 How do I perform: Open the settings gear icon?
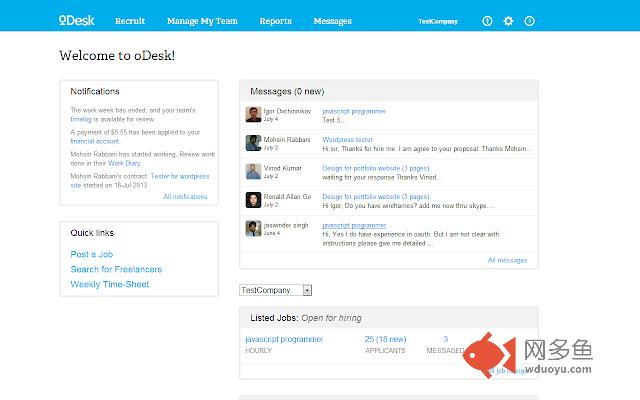click(x=508, y=21)
